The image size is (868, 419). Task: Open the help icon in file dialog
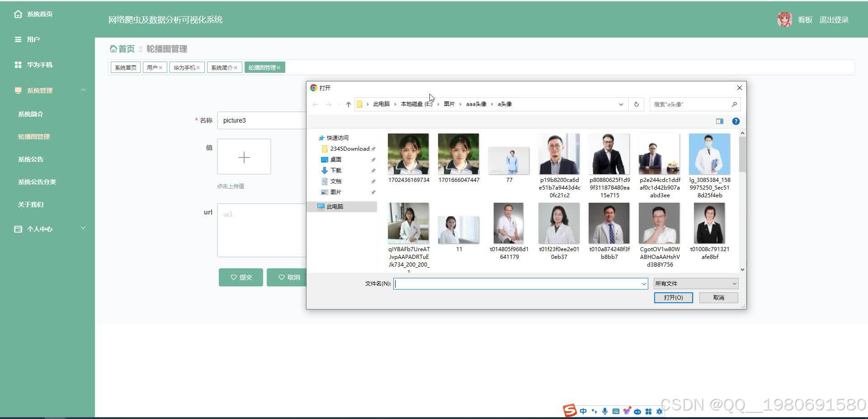(736, 121)
